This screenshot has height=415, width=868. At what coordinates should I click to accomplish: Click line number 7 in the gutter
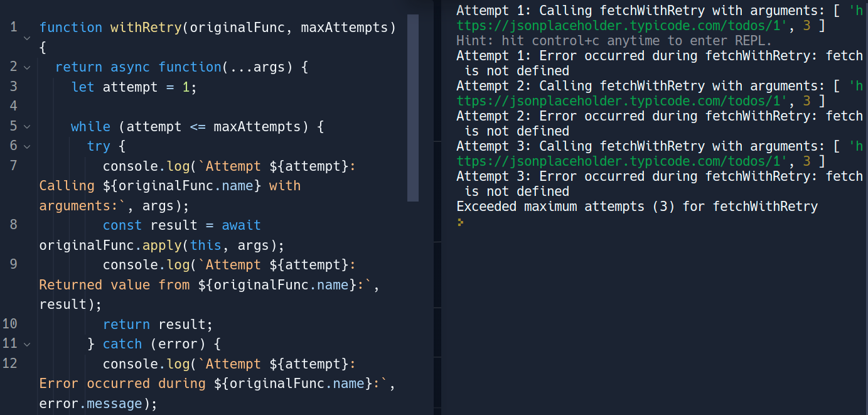pyautogui.click(x=14, y=166)
